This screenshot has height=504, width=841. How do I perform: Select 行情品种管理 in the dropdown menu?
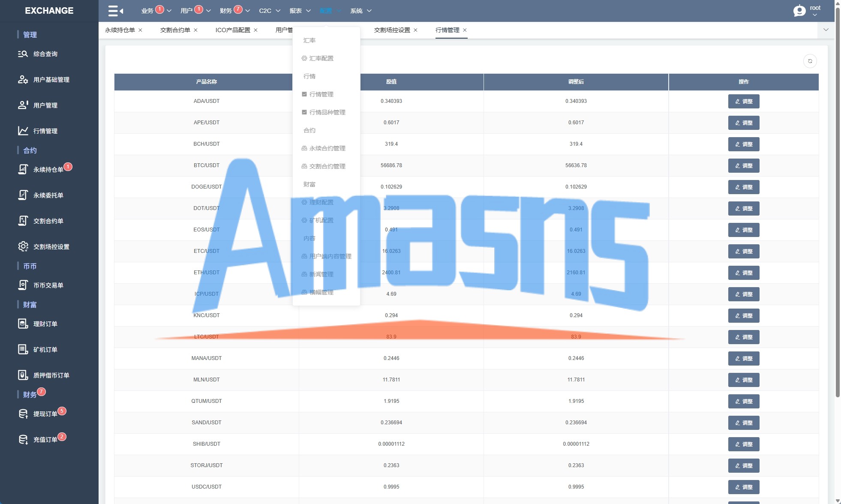coord(324,112)
